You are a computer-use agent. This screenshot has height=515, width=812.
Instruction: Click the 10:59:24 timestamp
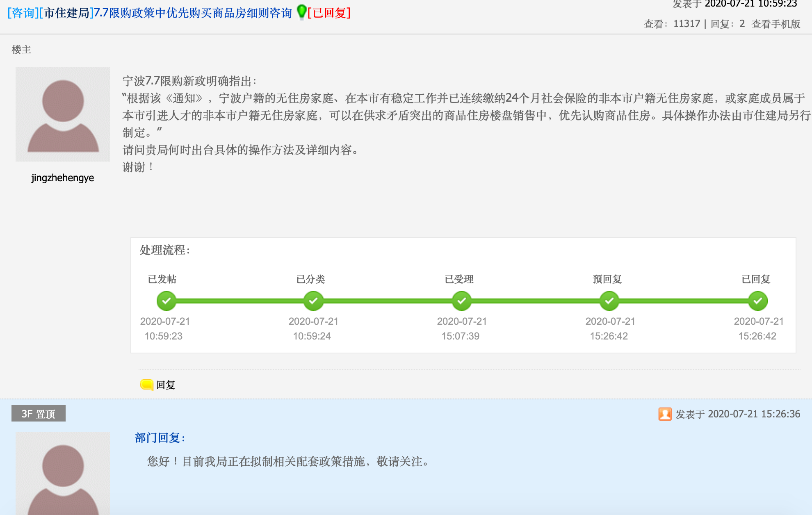[312, 336]
